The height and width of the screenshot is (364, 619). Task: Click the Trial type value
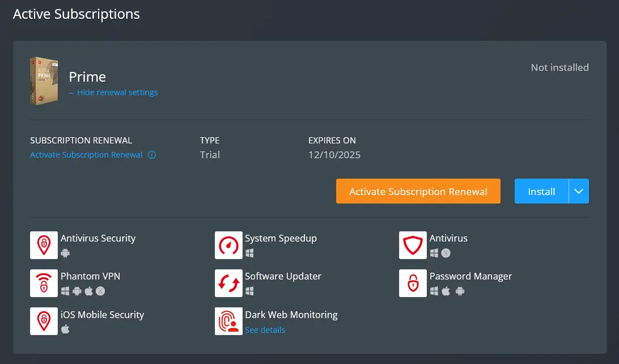pyautogui.click(x=210, y=155)
